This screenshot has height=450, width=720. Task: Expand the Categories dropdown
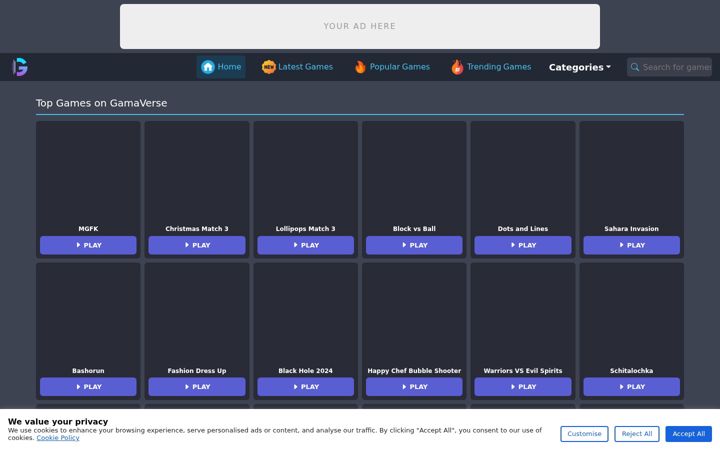click(x=579, y=68)
